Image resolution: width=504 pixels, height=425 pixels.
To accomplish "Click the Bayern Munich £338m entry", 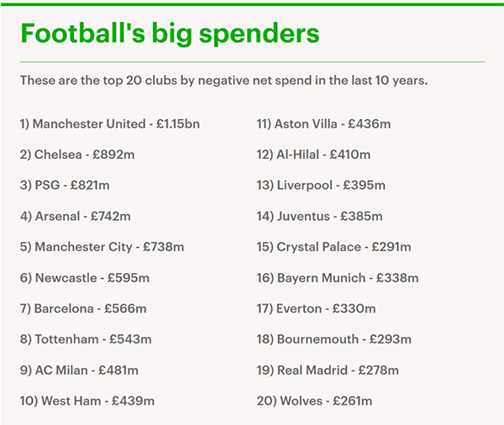I will (x=337, y=278).
